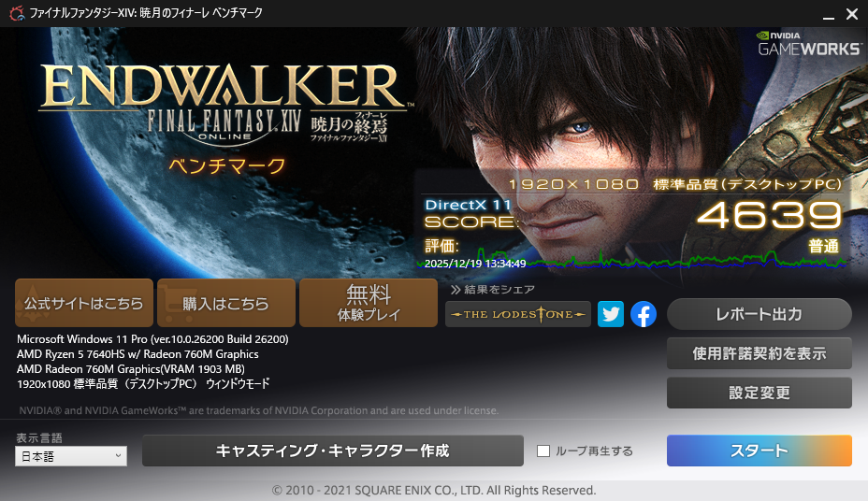Open キャスティング・キャラクター作成
The width and height of the screenshot is (868, 501).
tap(332, 451)
